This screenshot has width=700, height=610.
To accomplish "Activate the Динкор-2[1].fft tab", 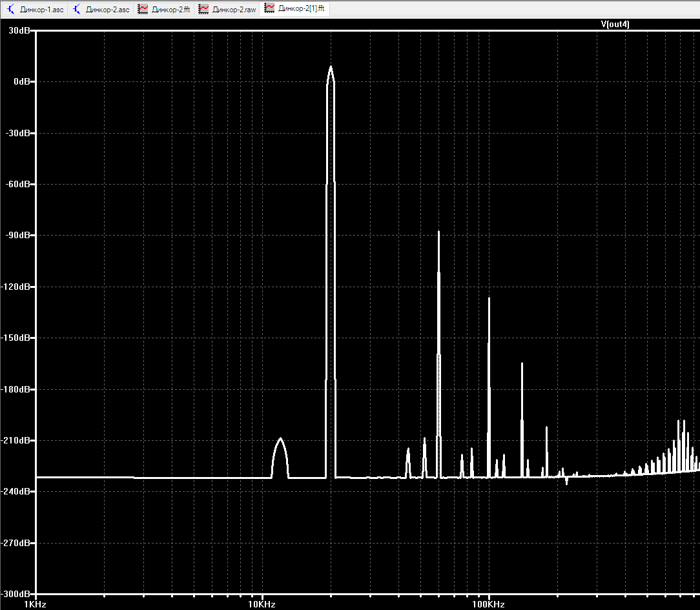I will pyautogui.click(x=295, y=8).
